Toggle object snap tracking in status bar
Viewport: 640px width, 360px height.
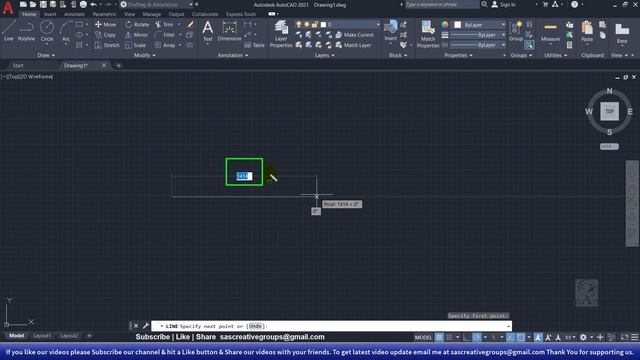(x=510, y=337)
